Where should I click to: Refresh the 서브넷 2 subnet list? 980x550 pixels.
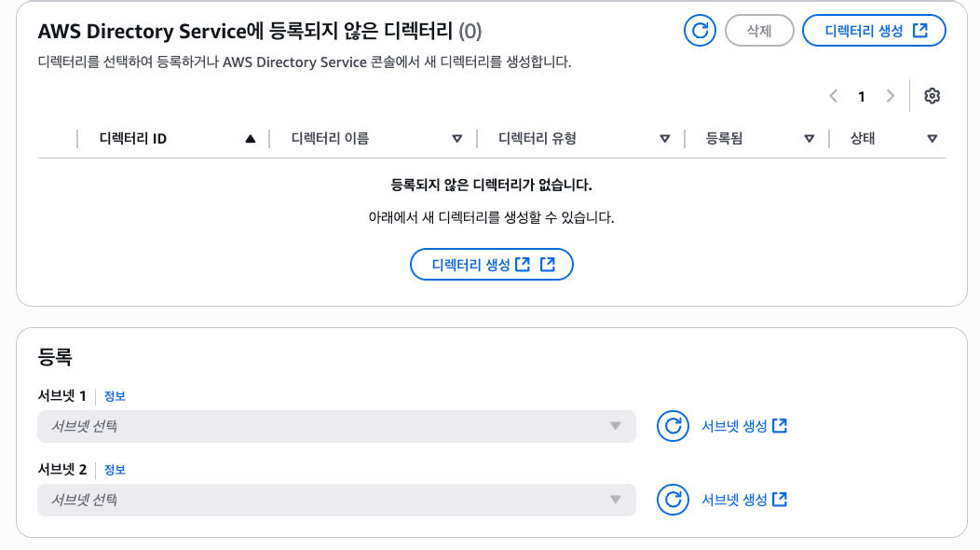click(673, 500)
